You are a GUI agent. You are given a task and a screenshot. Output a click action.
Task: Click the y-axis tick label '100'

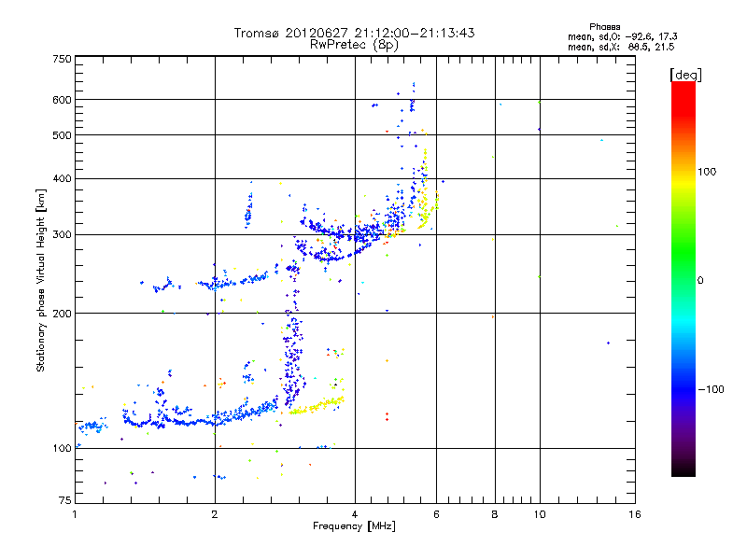point(62,448)
